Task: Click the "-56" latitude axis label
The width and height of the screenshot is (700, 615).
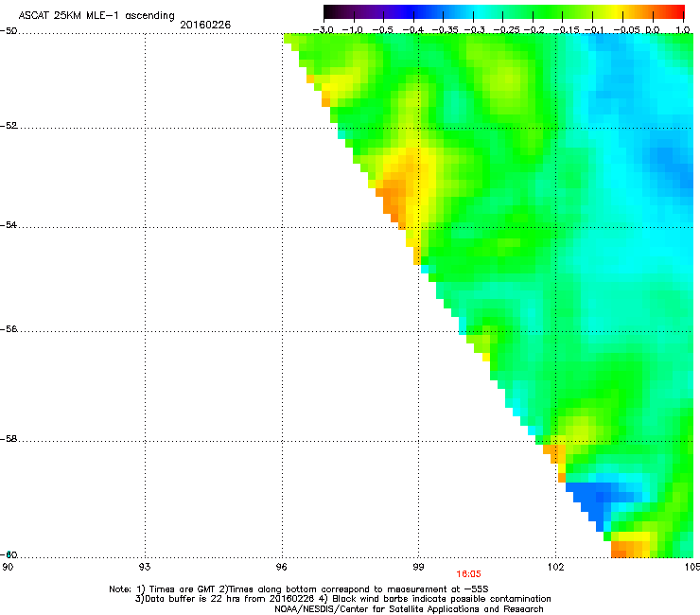Action: coord(9,328)
